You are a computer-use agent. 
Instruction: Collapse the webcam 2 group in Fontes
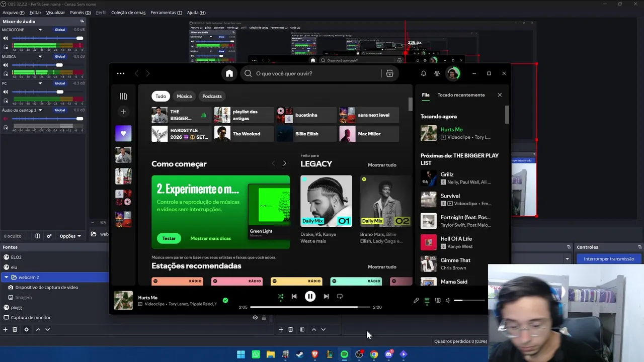6,277
